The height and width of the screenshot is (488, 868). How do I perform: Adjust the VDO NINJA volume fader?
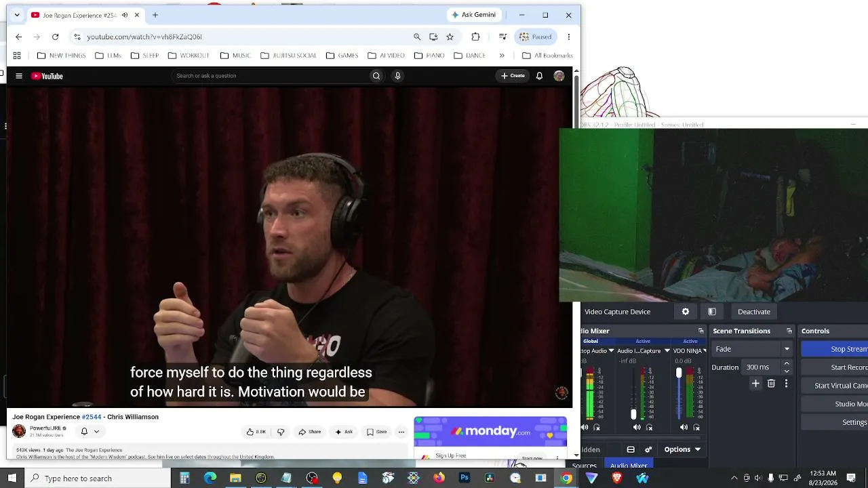click(x=679, y=373)
